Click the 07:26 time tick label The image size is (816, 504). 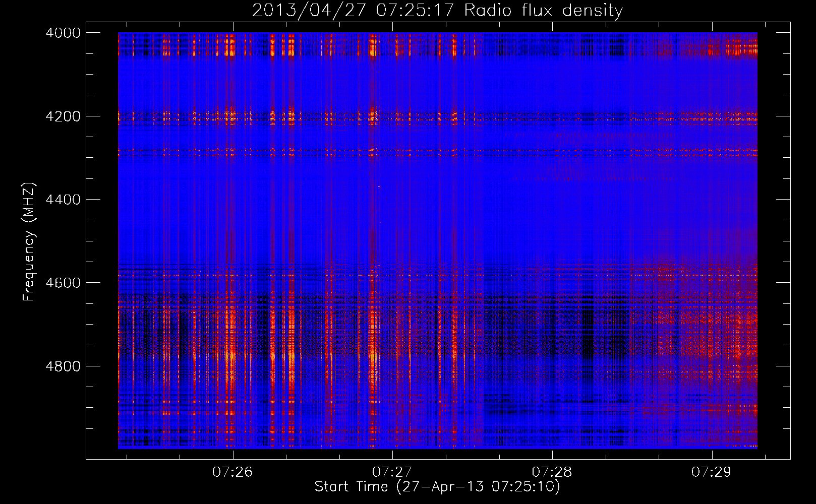232,472
